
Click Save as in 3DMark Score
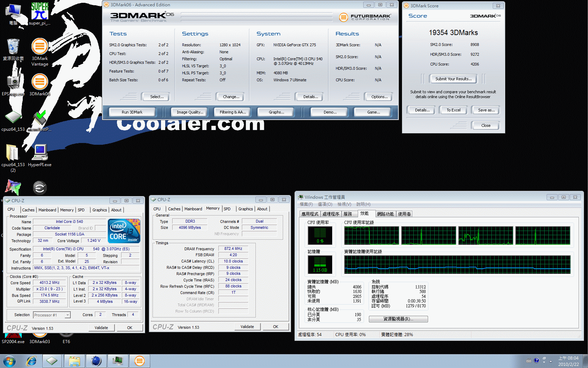485,110
